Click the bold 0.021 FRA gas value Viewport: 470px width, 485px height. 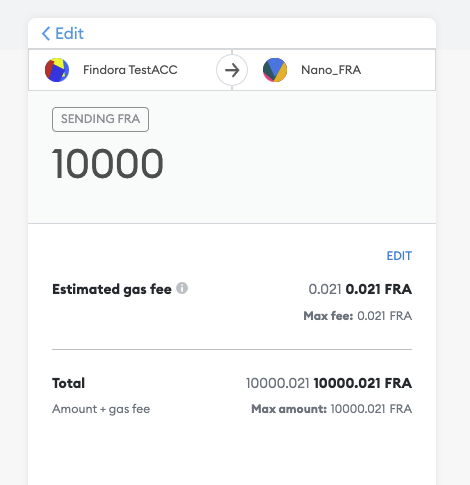point(379,289)
